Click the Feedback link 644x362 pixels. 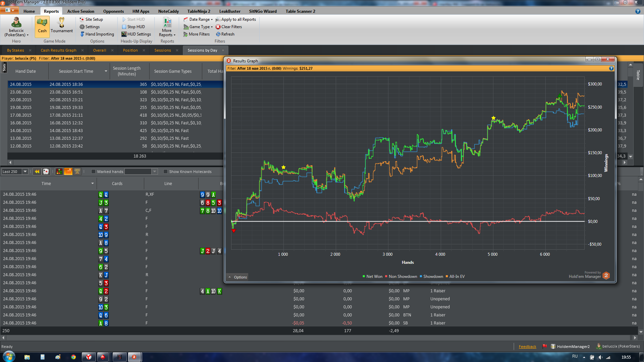527,347
